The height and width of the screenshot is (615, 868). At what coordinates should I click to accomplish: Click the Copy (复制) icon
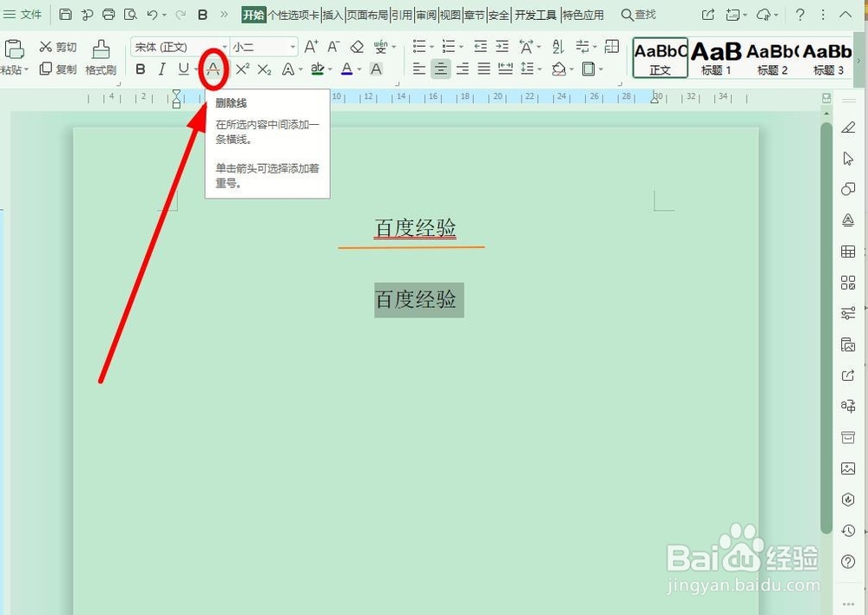point(57,69)
